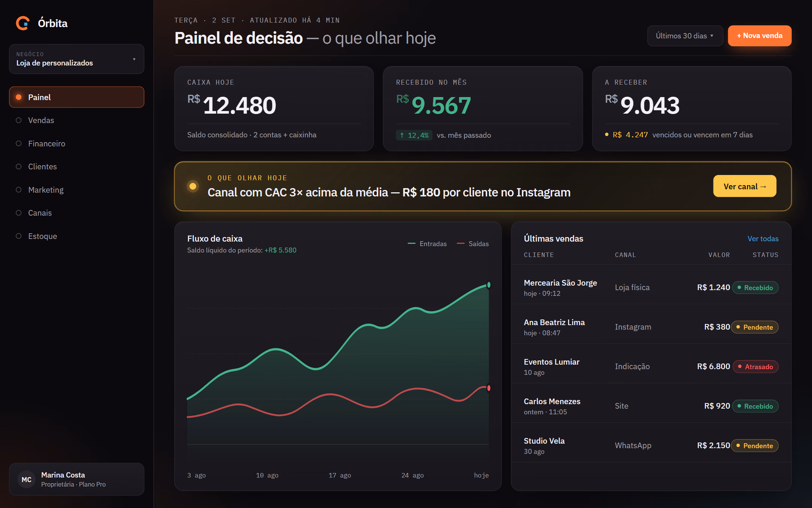Viewport: 812px width, 508px height.
Task: Click the yellow alert dot in banner
Action: [193, 186]
